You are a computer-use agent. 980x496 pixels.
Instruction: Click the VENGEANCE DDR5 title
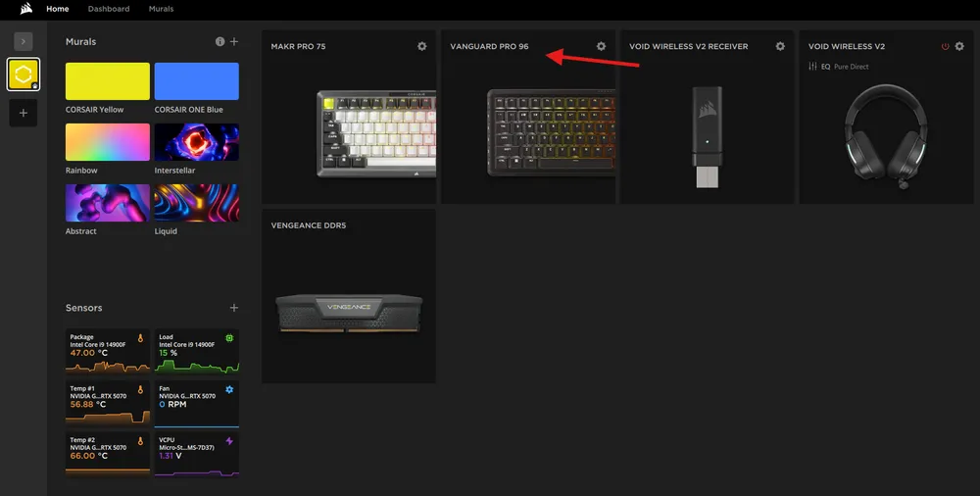(x=308, y=225)
